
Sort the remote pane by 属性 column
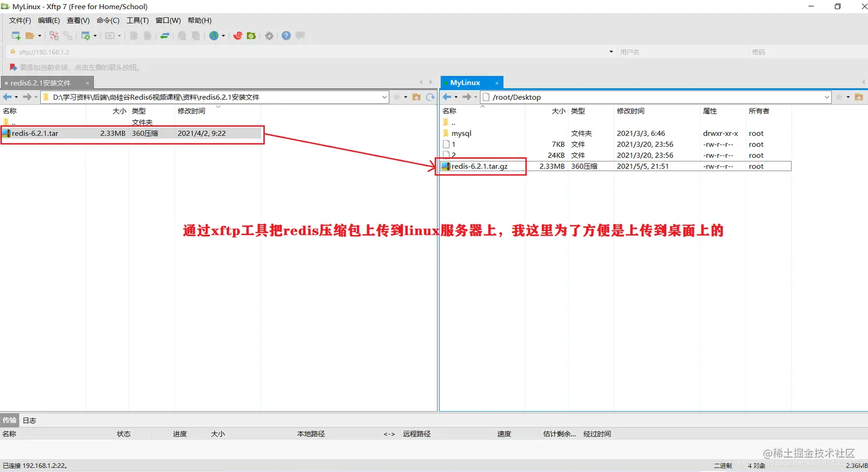pos(710,111)
